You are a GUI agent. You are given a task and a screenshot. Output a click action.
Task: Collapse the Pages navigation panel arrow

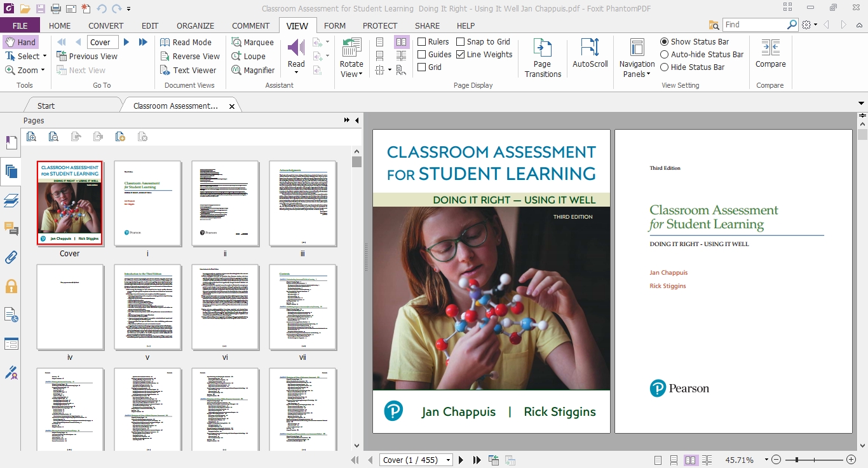coord(356,120)
